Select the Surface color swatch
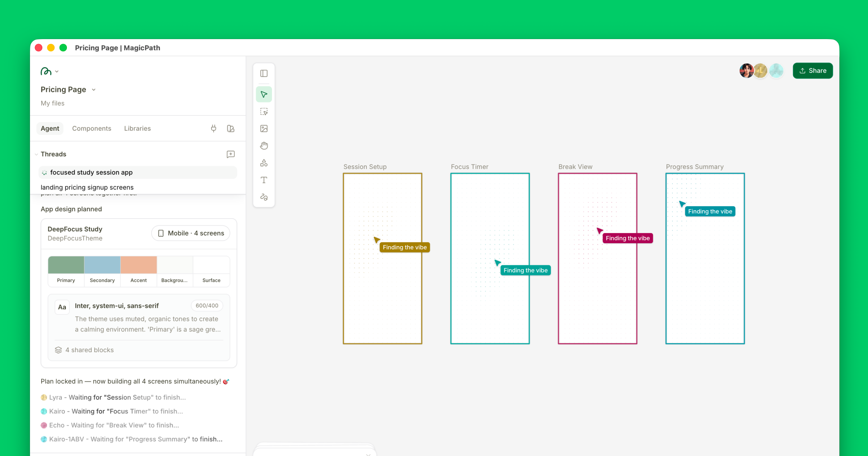Viewport: 868px width, 456px height. pos(212,265)
